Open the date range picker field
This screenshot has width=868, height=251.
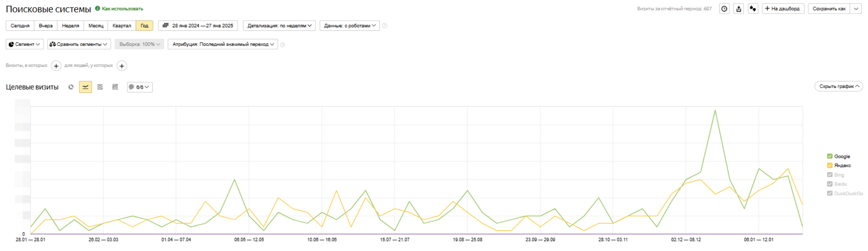pos(198,26)
